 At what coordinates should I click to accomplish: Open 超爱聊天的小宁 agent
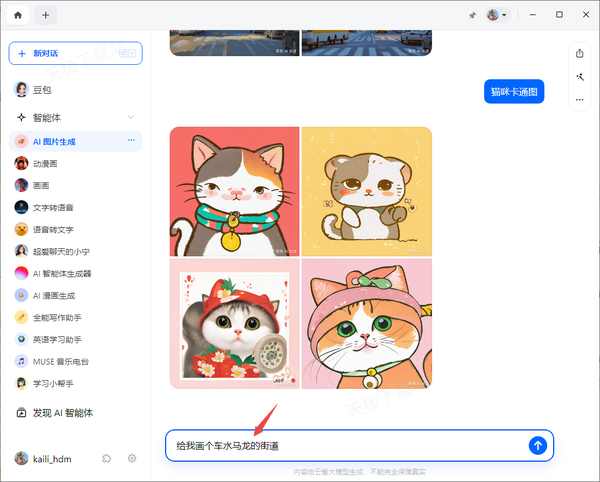[x=75, y=251]
